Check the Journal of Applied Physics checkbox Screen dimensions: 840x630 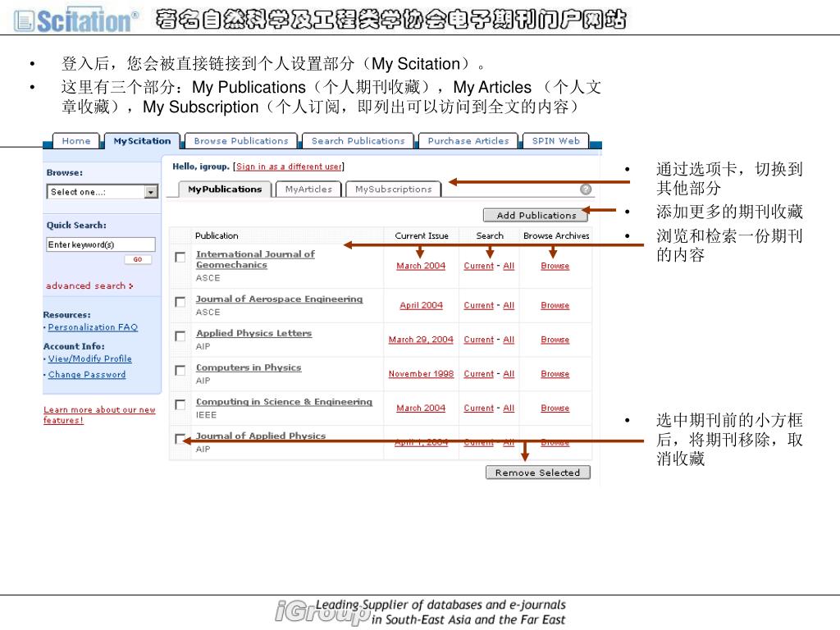coord(180,440)
